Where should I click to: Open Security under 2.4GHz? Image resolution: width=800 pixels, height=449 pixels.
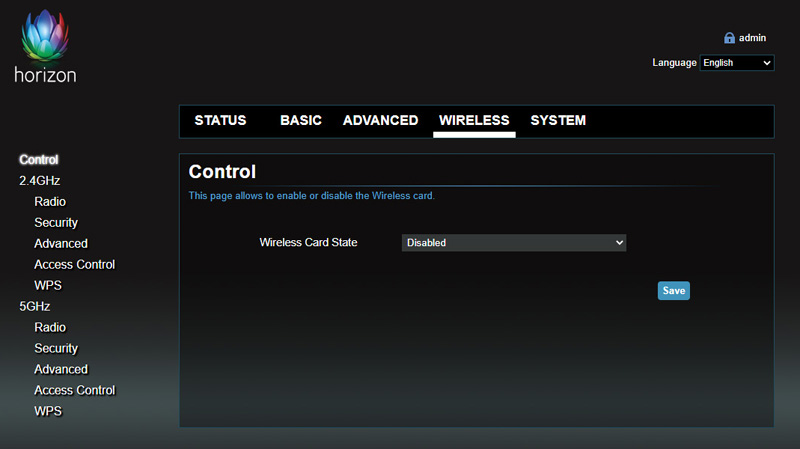point(56,223)
